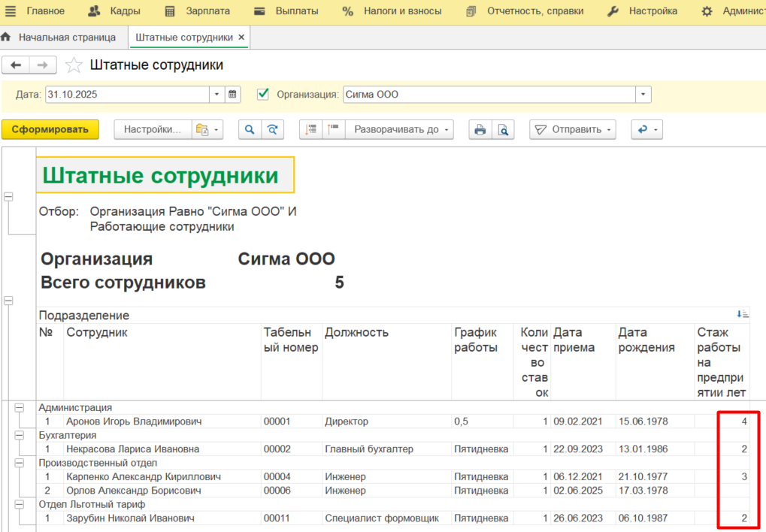Select the Аронов Игорь Владимирович cell
Viewport: 766px width, 532px height.
(162, 421)
